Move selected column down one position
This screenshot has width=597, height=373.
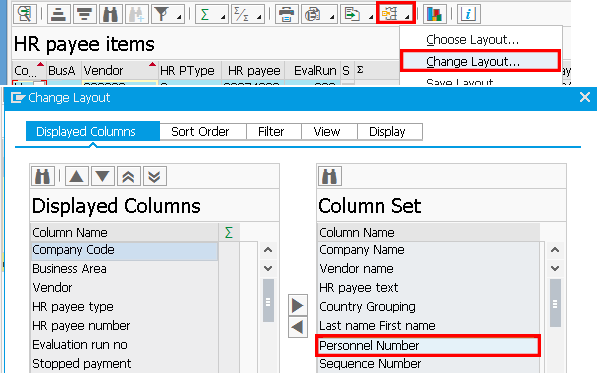103,177
